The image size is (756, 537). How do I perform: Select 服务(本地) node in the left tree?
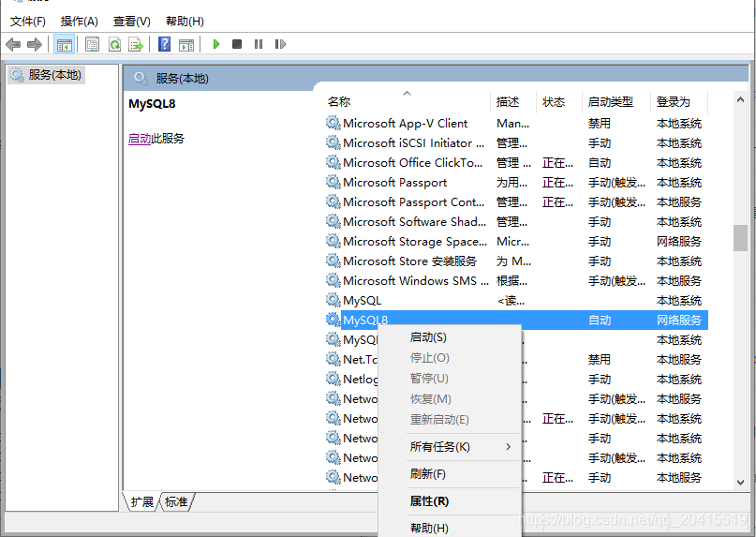click(x=46, y=75)
